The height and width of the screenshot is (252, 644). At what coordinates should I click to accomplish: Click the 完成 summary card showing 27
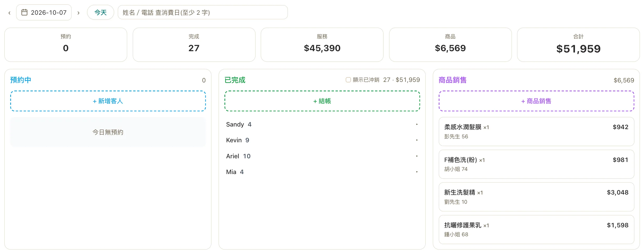(x=194, y=45)
